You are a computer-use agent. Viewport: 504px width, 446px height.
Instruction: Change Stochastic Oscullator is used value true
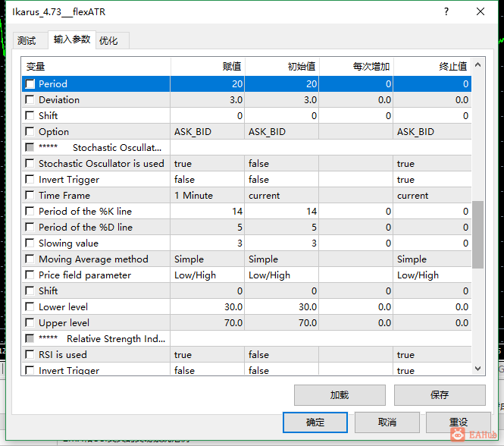[x=208, y=164]
